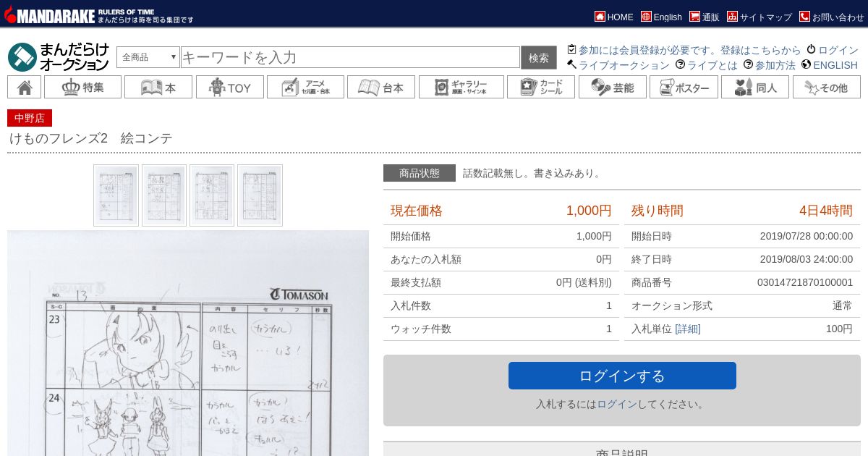
Task: Click current price value 1,000円
Action: tap(589, 211)
